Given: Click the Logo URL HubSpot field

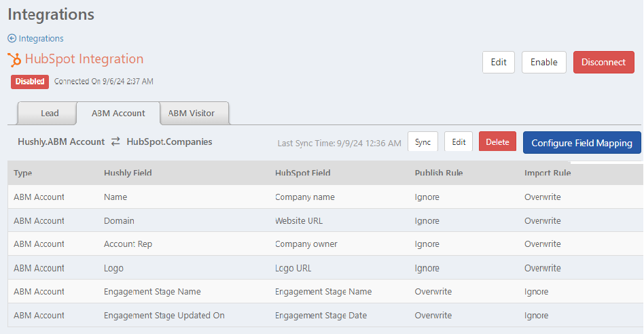Looking at the screenshot, I should point(293,268).
